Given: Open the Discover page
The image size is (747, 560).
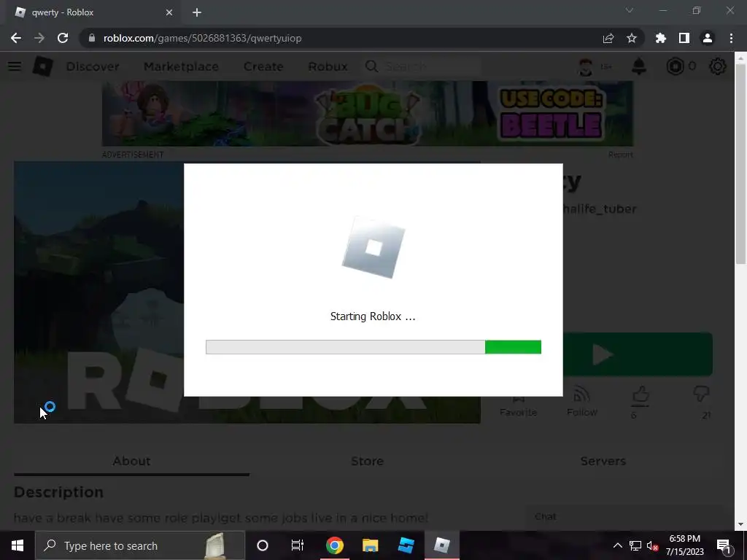Looking at the screenshot, I should [93, 66].
